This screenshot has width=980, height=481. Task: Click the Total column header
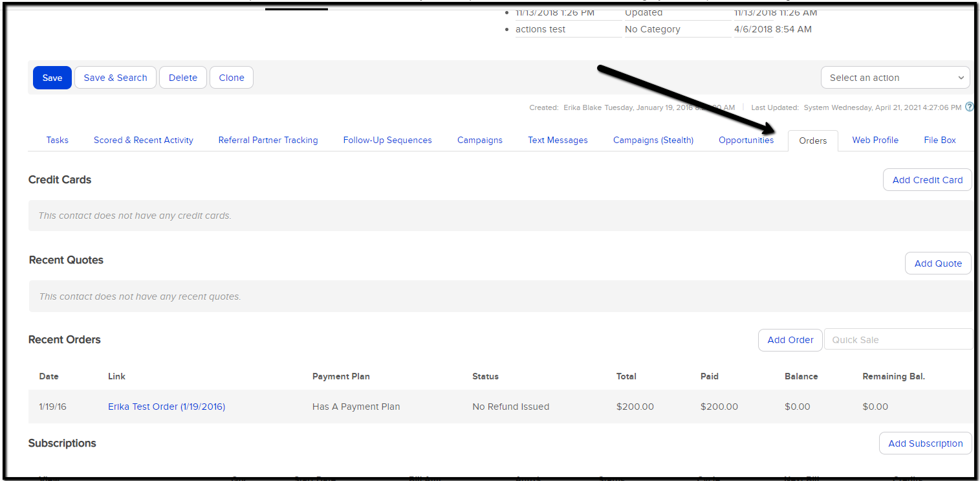(x=627, y=376)
